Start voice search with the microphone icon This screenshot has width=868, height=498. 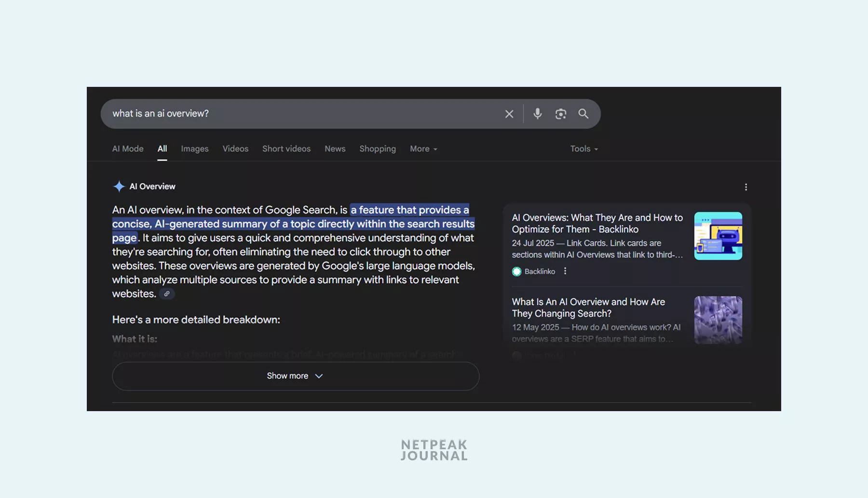click(x=537, y=114)
